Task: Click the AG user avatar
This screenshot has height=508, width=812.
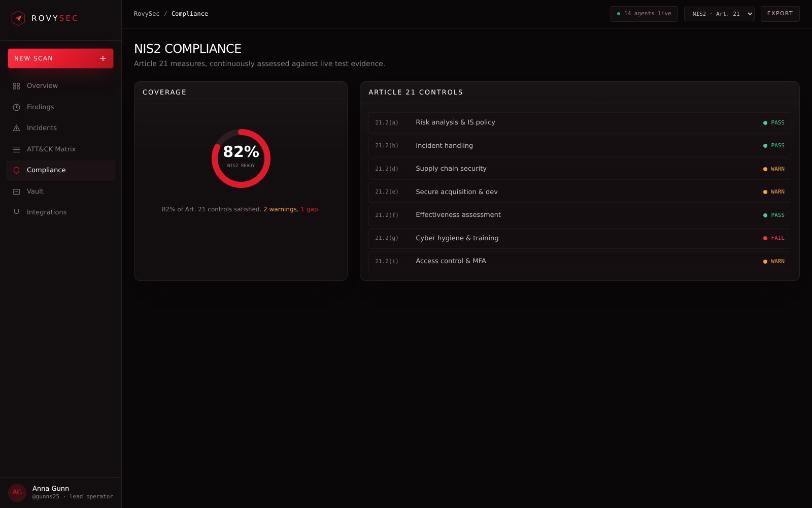Action: point(17,492)
